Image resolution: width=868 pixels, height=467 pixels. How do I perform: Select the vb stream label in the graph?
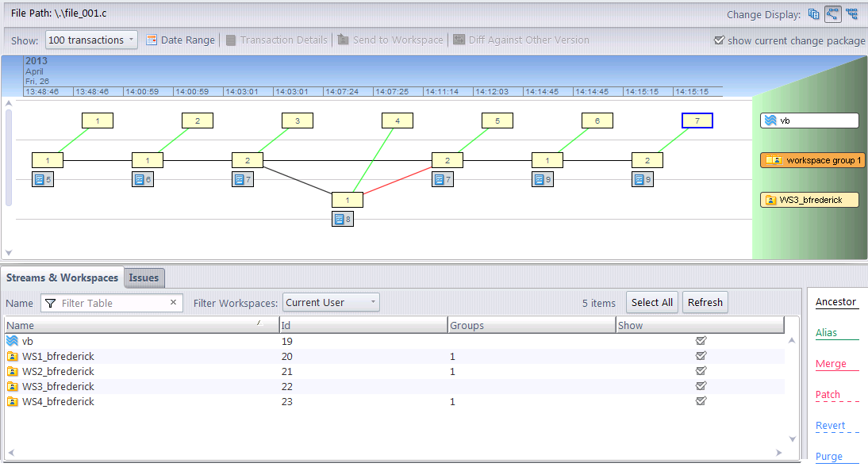click(x=809, y=121)
